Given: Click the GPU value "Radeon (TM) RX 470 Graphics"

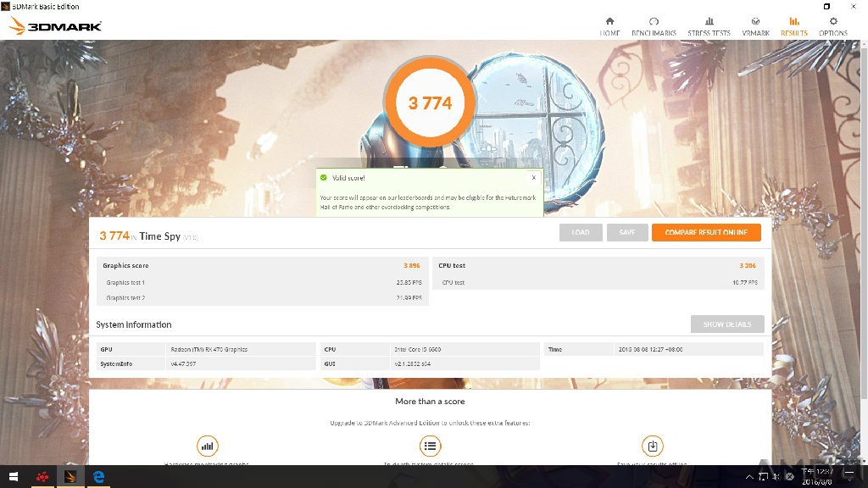Looking at the screenshot, I should click(x=209, y=349).
